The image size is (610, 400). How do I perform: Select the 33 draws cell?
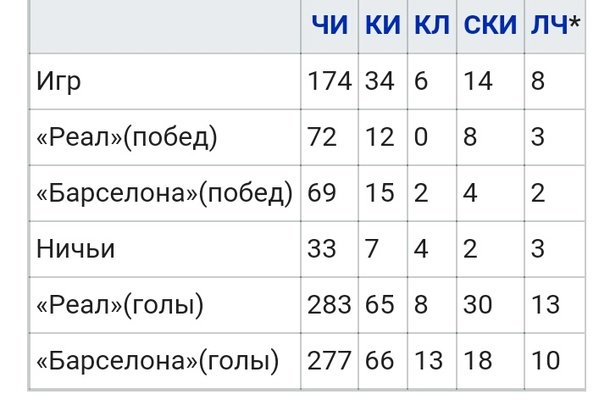322,249
